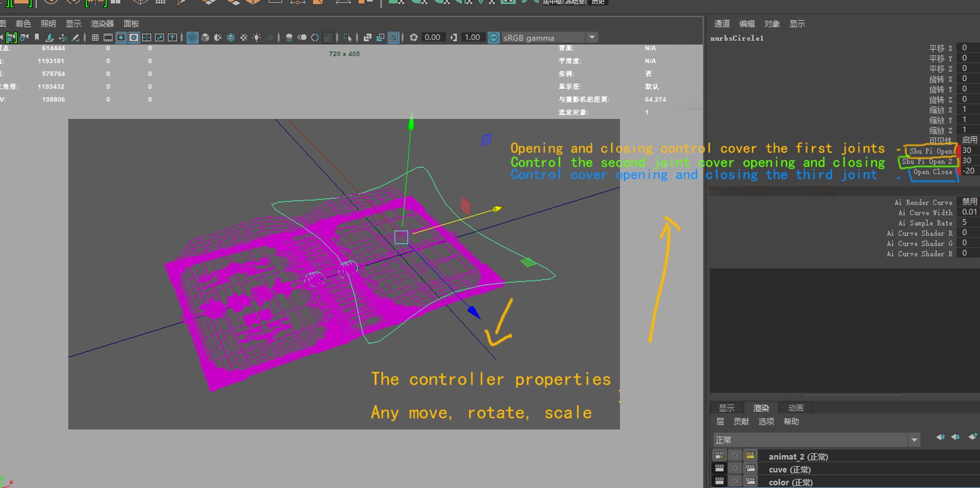Click the 平移 X channel value
Viewport: 980px width, 488px height.
(969, 48)
